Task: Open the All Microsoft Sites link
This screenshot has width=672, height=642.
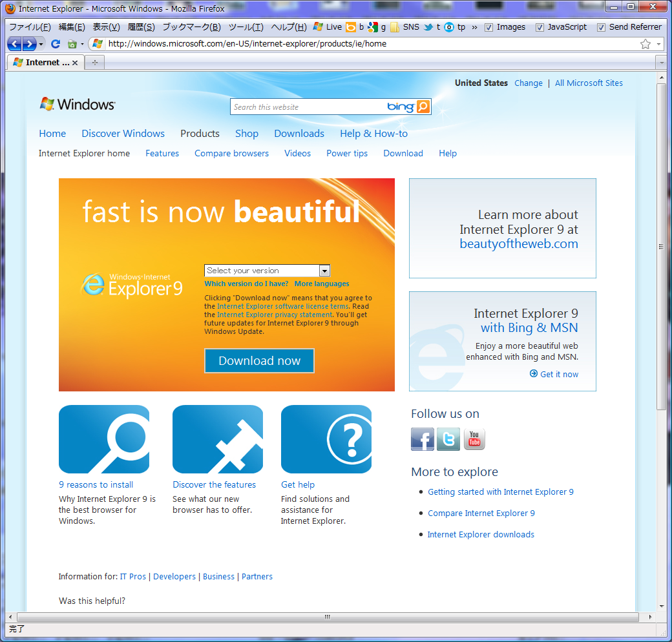Action: click(589, 83)
